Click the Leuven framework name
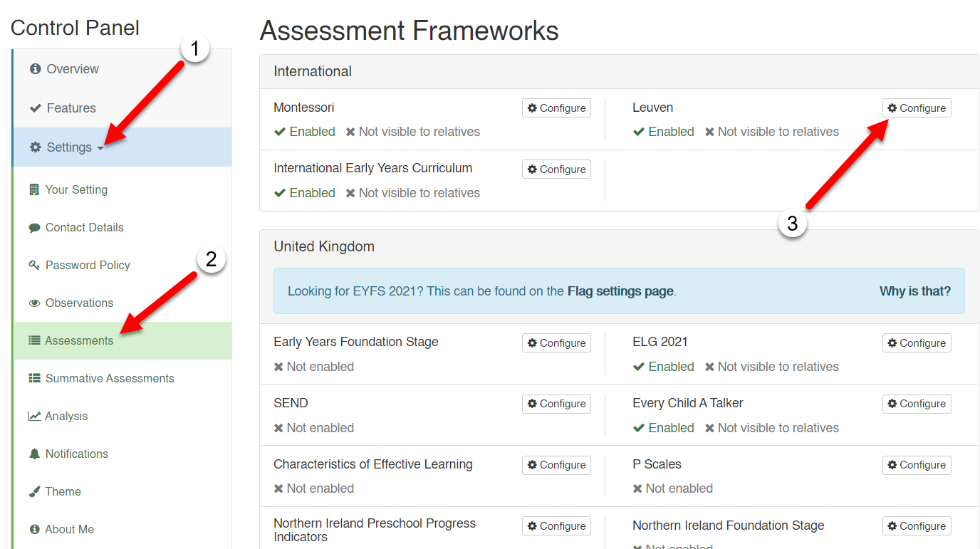980x549 pixels. 652,108
